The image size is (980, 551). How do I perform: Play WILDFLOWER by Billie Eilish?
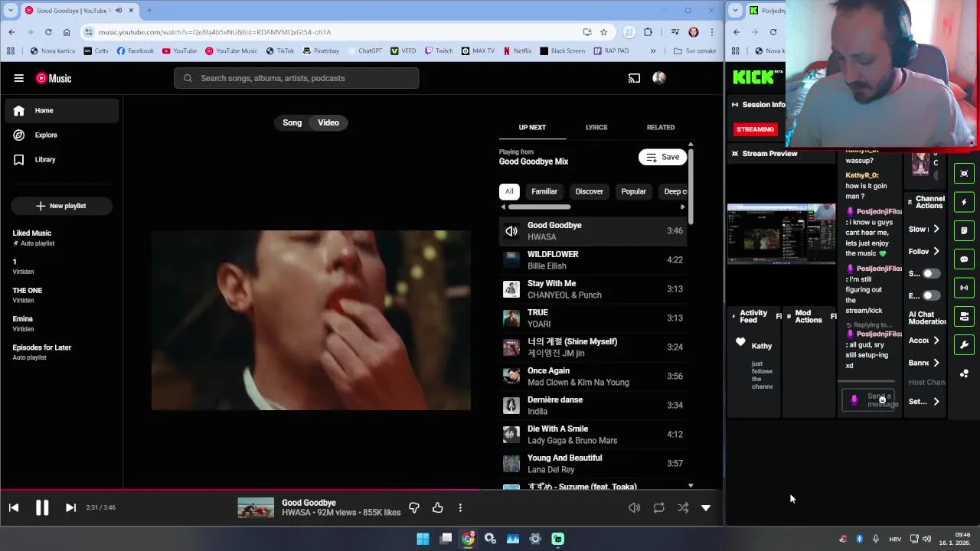click(593, 260)
